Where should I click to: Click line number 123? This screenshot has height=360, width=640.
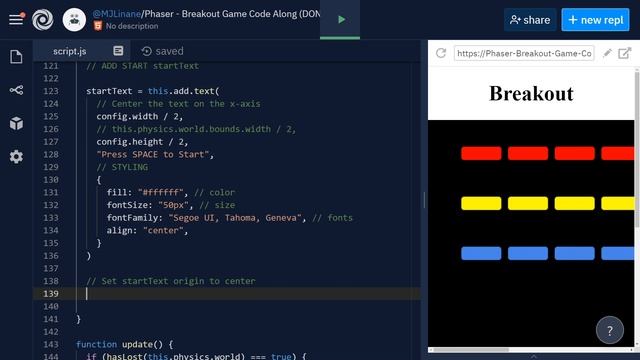click(51, 91)
